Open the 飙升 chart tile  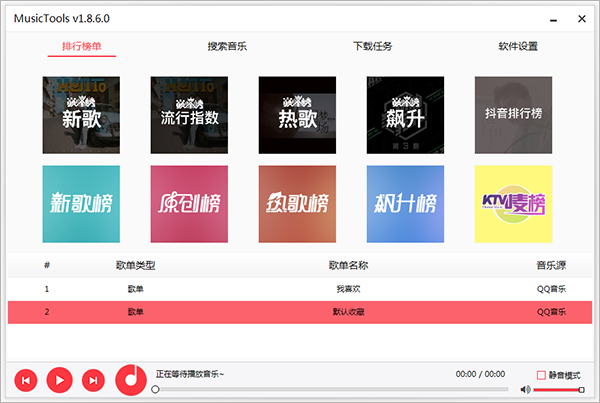[x=405, y=115]
